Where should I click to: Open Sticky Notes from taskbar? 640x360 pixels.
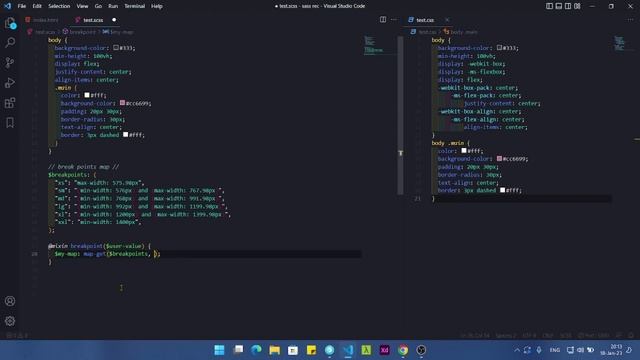tap(311, 350)
